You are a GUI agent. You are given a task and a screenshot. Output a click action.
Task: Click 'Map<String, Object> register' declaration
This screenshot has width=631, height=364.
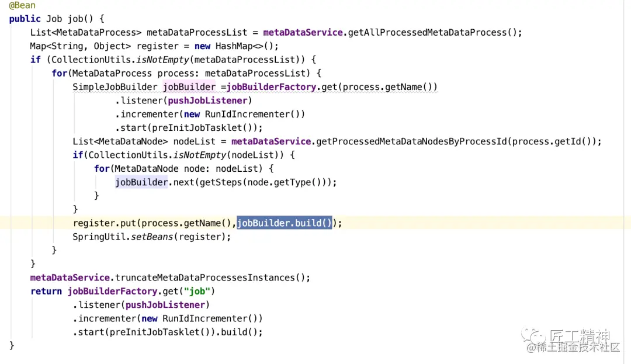pos(104,46)
